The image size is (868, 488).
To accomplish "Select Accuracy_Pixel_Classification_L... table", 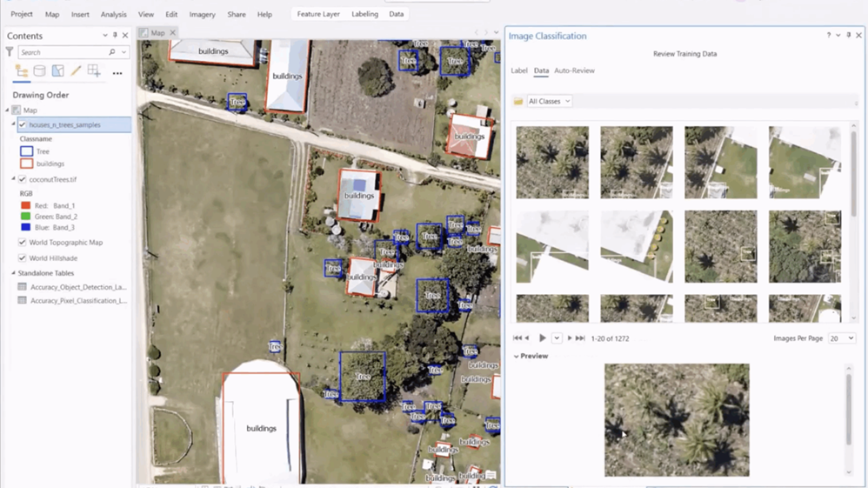I will [78, 300].
